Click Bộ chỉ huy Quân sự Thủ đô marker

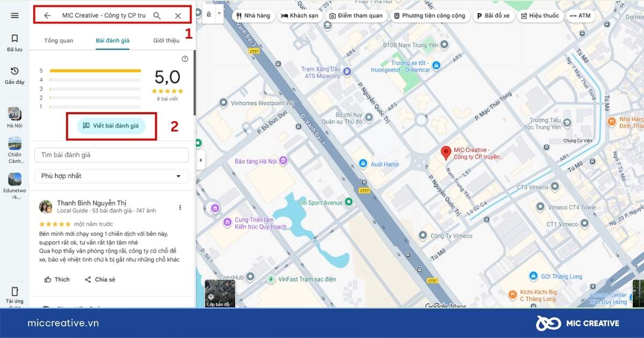coord(369,116)
